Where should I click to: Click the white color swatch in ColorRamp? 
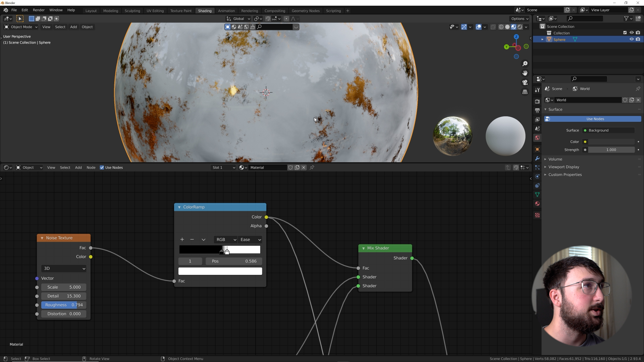[220, 271]
